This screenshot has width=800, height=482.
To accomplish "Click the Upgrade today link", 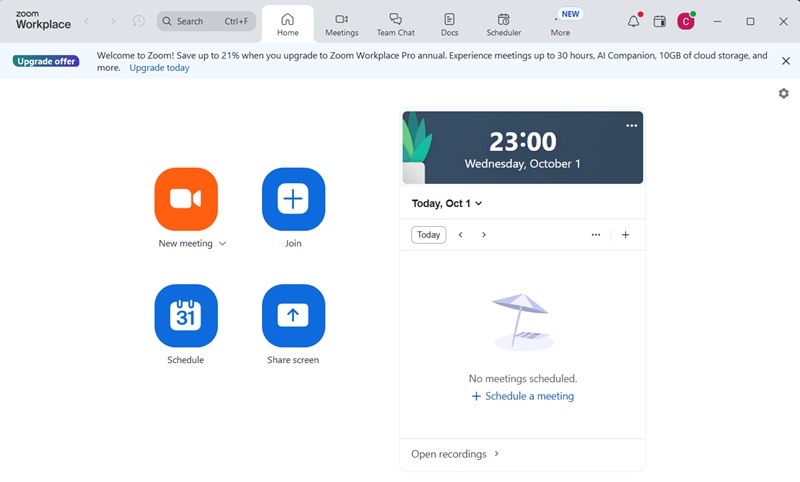I will pyautogui.click(x=159, y=68).
